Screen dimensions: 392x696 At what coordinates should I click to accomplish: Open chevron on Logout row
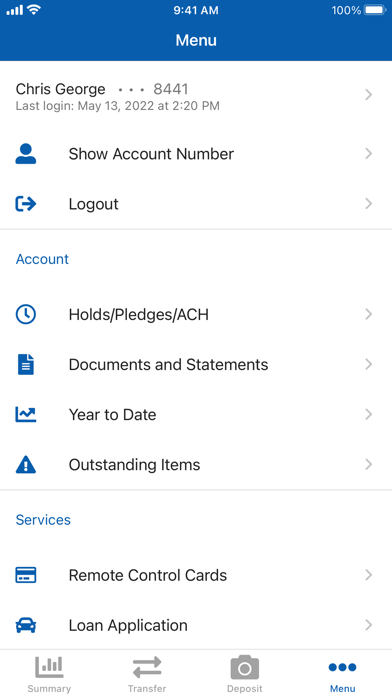368,204
